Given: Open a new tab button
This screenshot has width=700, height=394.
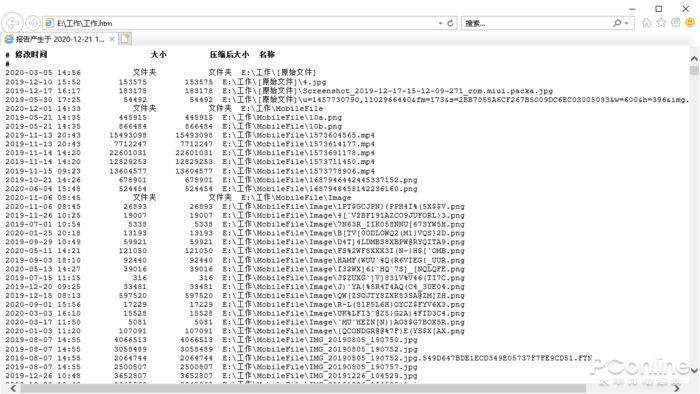Looking at the screenshot, I should coord(125,39).
